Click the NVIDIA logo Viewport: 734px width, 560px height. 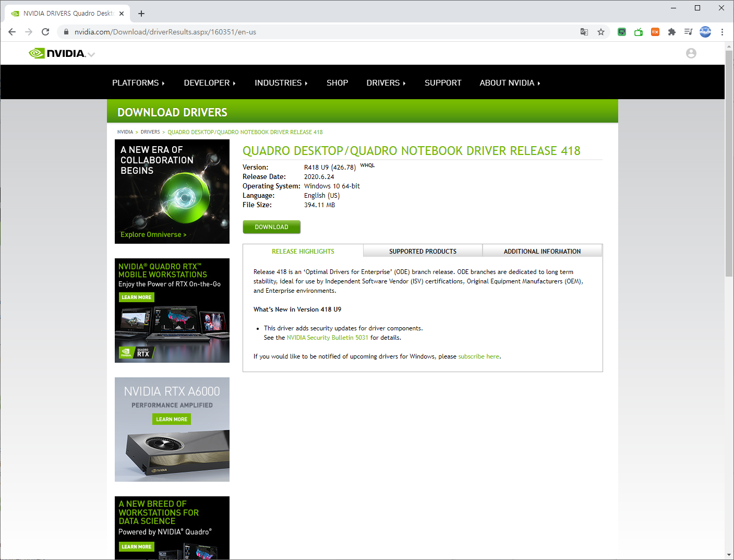[x=57, y=53]
